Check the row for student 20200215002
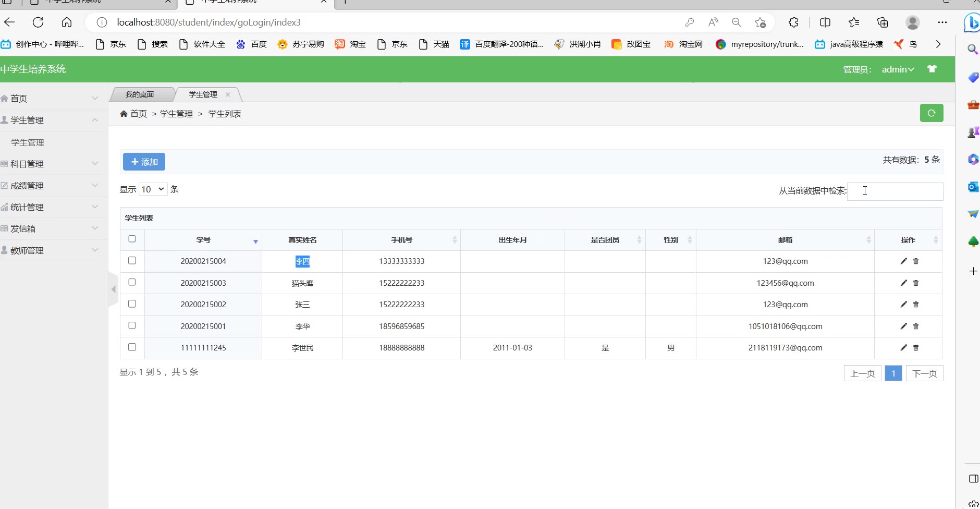The height and width of the screenshot is (509, 980). 132,304
